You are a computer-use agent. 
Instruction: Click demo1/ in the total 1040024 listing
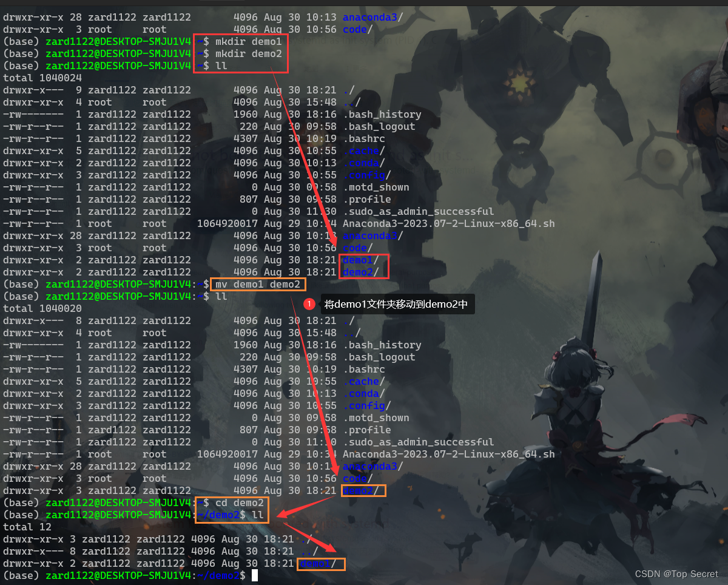click(361, 260)
